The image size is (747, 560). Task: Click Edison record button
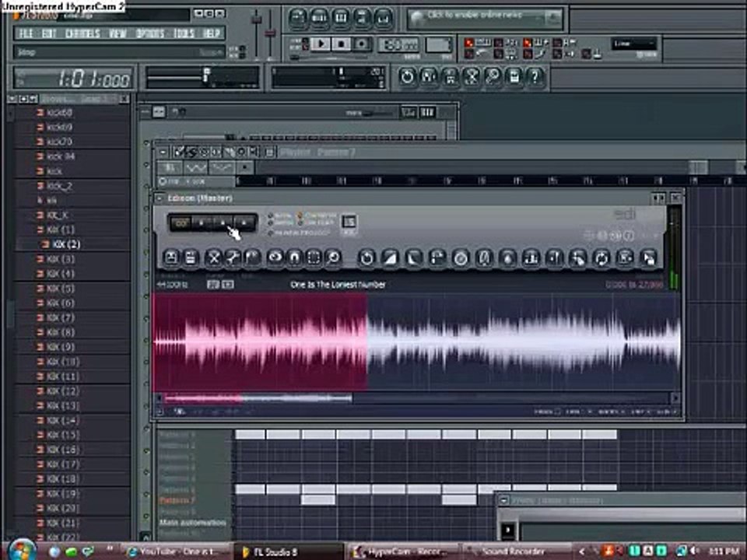(244, 223)
